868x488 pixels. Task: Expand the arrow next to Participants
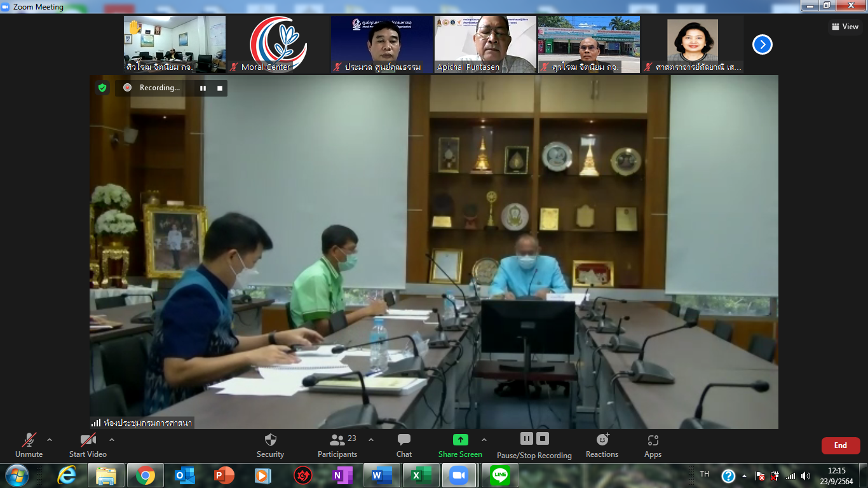[x=371, y=440]
